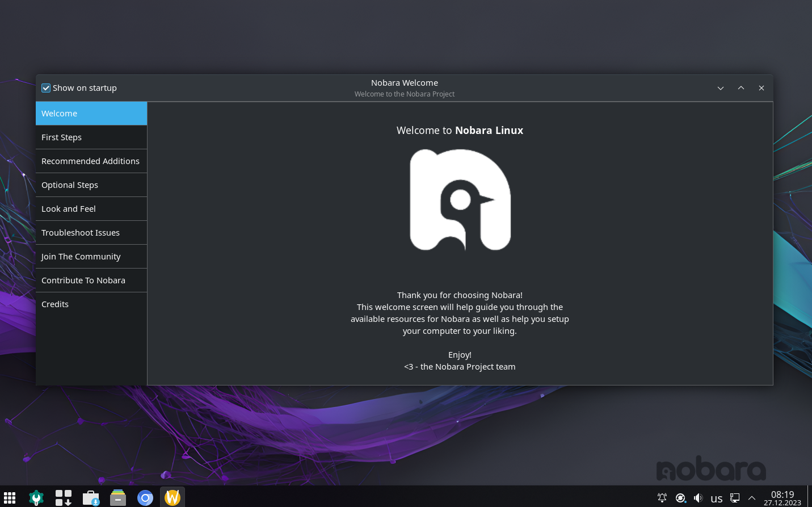
Task: Uncheck the 'Show on startup' checkbox
Action: click(46, 88)
